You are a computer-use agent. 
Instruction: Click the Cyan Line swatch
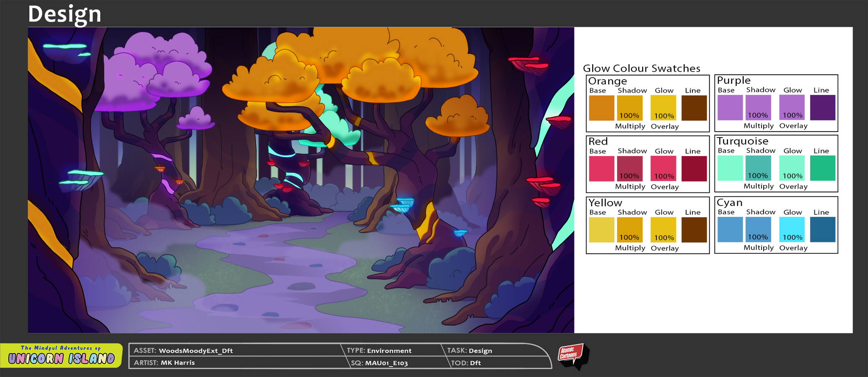(822, 229)
